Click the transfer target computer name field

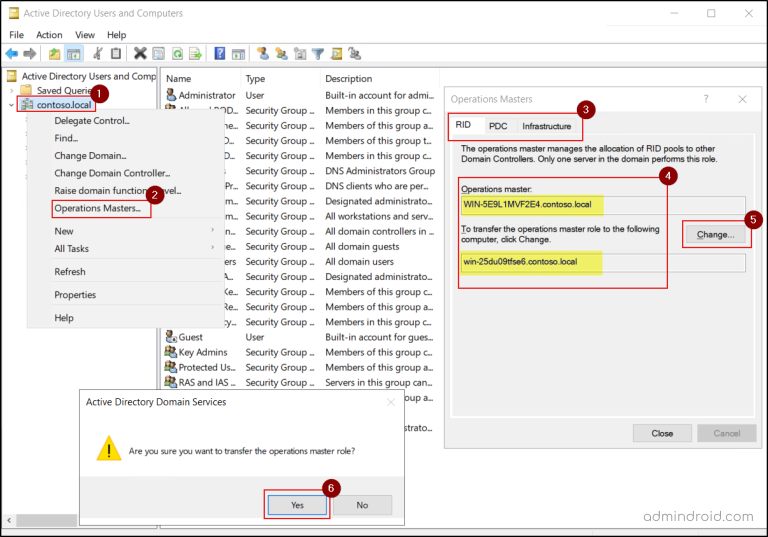[602, 262]
